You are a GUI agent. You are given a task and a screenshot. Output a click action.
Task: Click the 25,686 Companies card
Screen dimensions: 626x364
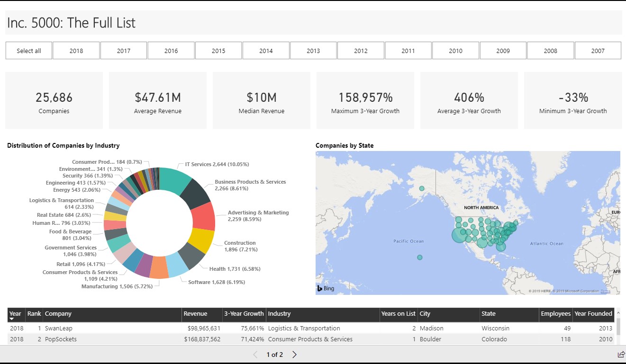(x=54, y=100)
